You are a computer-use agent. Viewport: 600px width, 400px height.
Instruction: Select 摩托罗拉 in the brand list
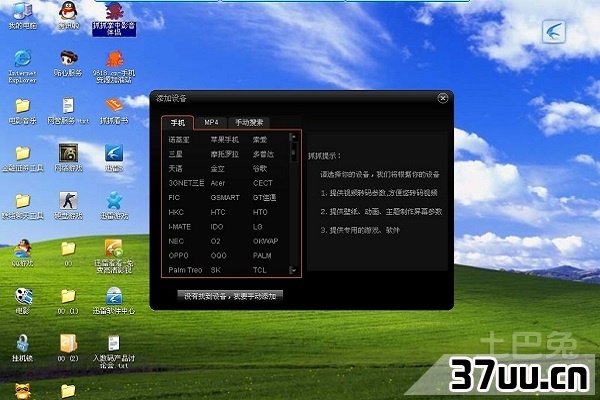click(x=225, y=154)
